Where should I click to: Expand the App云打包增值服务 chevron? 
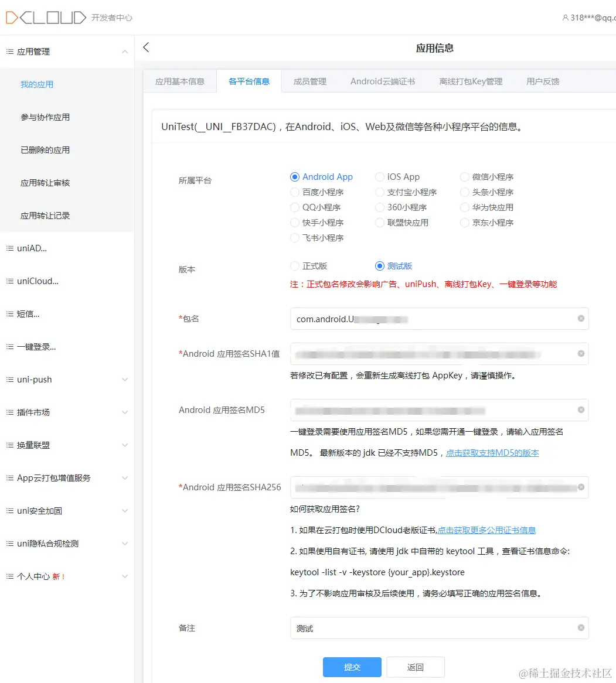125,478
